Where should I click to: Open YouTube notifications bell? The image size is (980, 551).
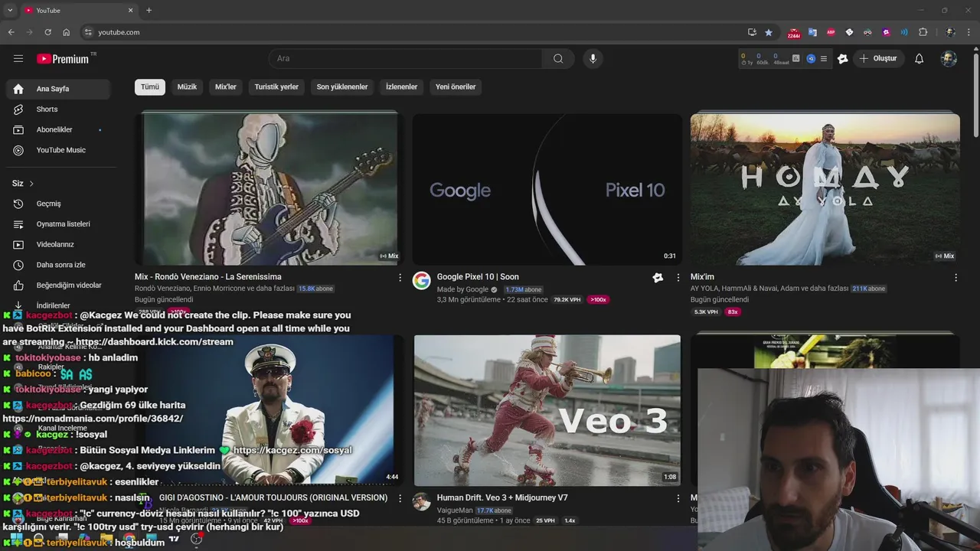pyautogui.click(x=919, y=58)
